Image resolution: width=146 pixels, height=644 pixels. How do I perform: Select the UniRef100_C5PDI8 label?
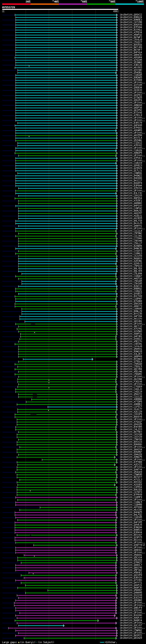coord(131,266)
